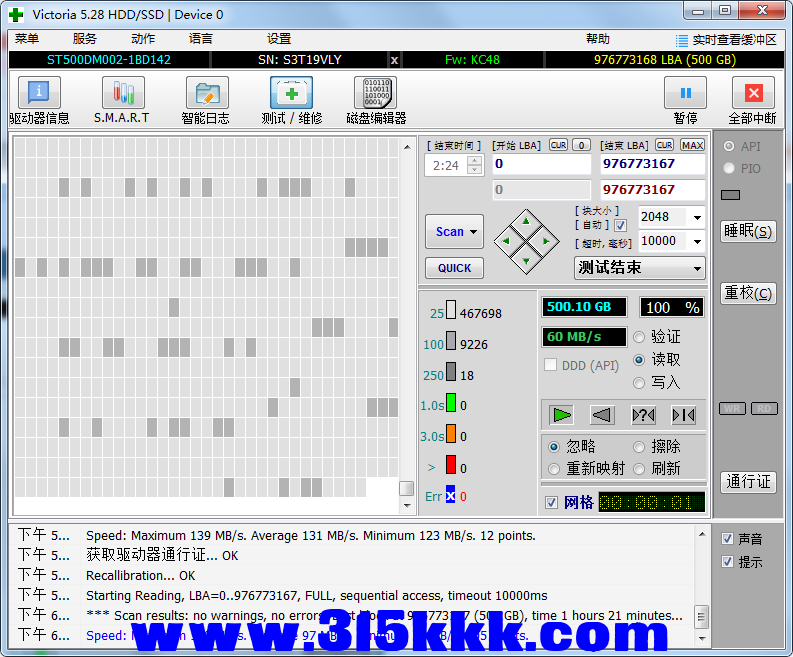This screenshot has height=657, width=793.
Task: Open the 智能日志 log panel
Action: 206,94
